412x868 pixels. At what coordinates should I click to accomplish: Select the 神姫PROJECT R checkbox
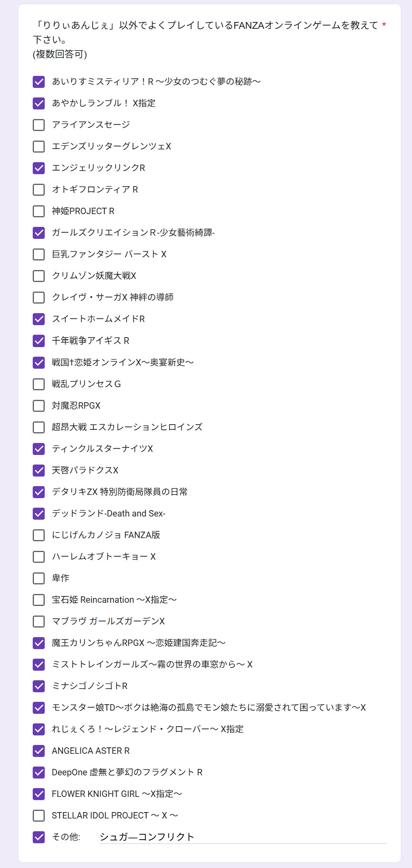click(x=39, y=211)
